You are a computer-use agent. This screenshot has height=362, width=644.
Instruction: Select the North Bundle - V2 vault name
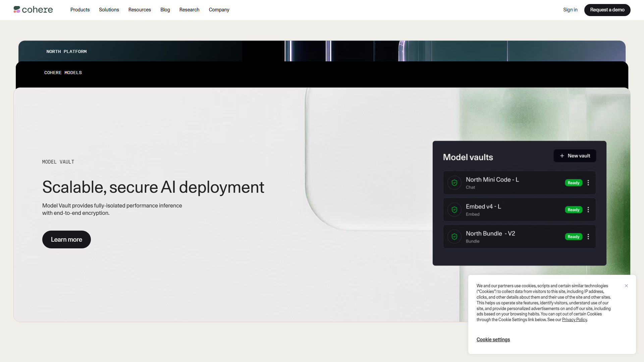tap(490, 234)
